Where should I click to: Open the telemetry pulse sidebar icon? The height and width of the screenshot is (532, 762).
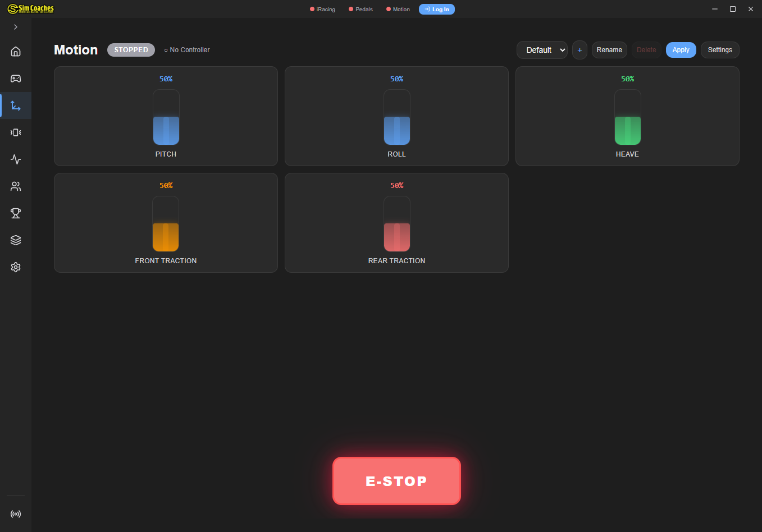click(16, 159)
